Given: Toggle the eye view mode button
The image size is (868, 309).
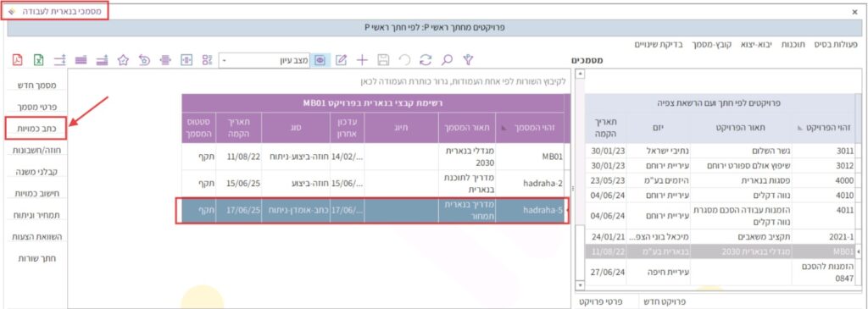Looking at the screenshot, I should click(320, 60).
